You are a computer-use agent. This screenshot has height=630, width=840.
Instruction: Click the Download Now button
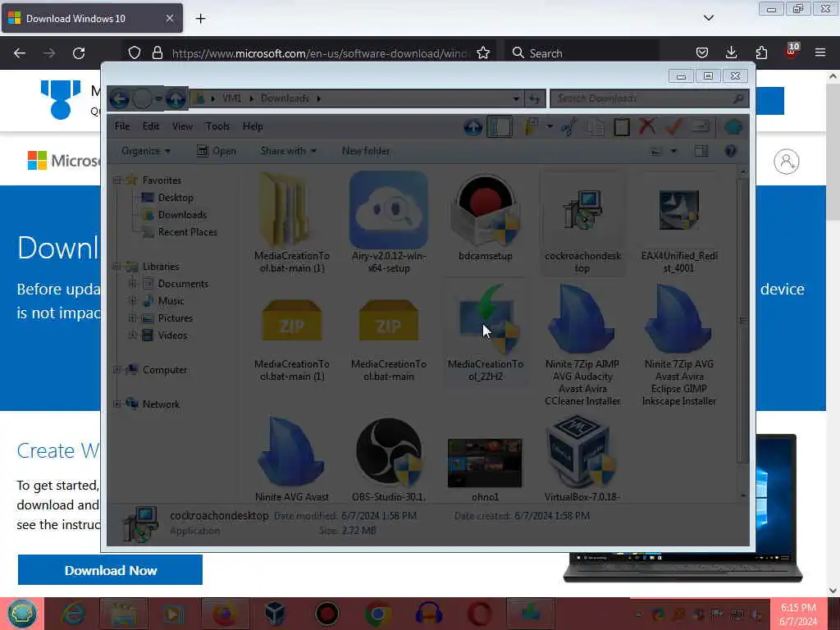(111, 570)
